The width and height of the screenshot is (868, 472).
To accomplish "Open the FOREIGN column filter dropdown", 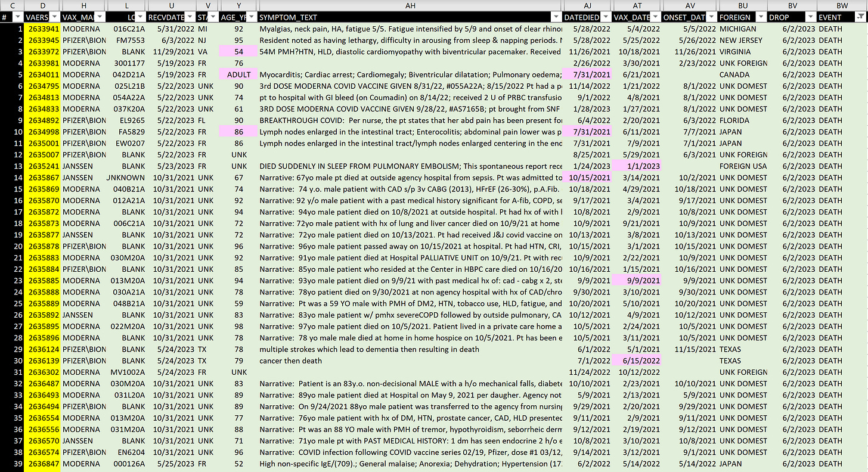I will click(761, 17).
